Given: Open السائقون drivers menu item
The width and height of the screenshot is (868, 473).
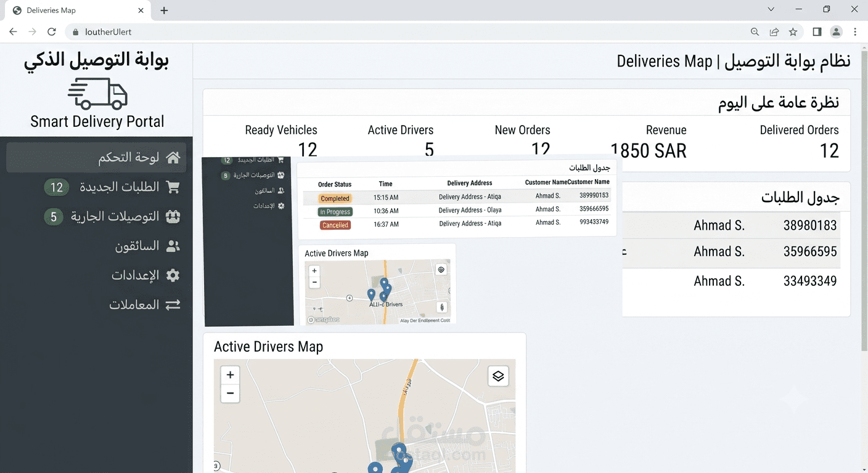Looking at the screenshot, I should click(96, 246).
